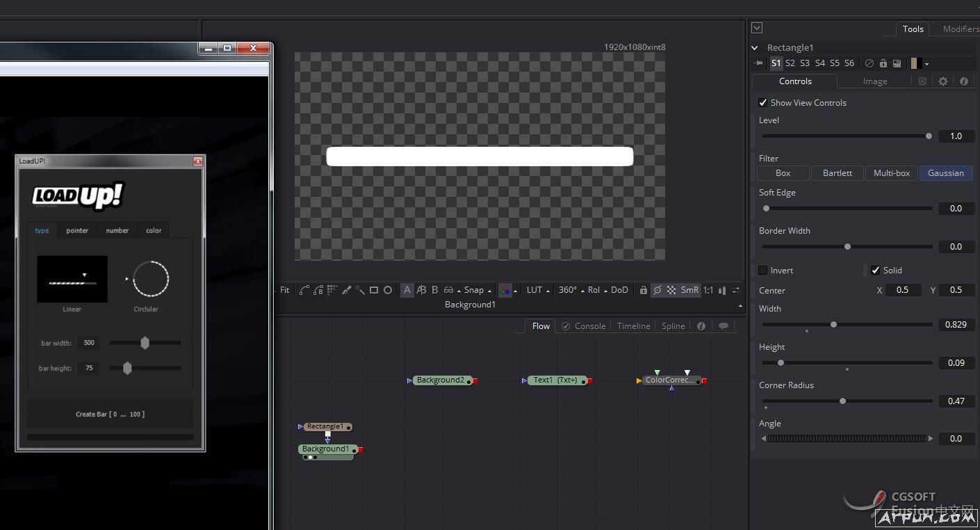The height and width of the screenshot is (530, 980).
Task: Click the pin icon beside S1
Action: (x=758, y=63)
